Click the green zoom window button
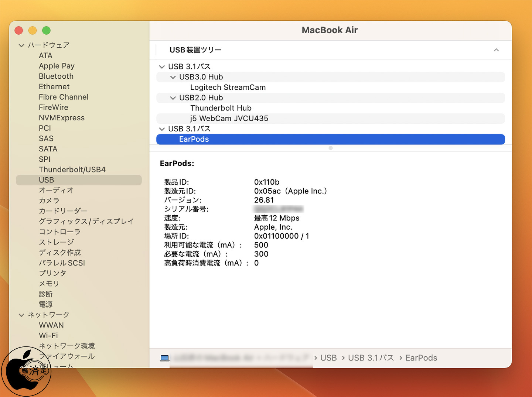The image size is (532, 397). tap(46, 31)
